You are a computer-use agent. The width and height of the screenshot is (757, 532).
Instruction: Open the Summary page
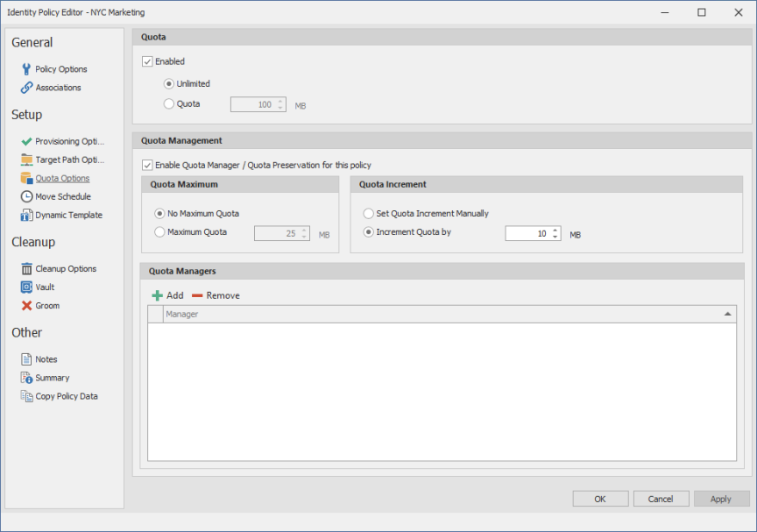52,378
